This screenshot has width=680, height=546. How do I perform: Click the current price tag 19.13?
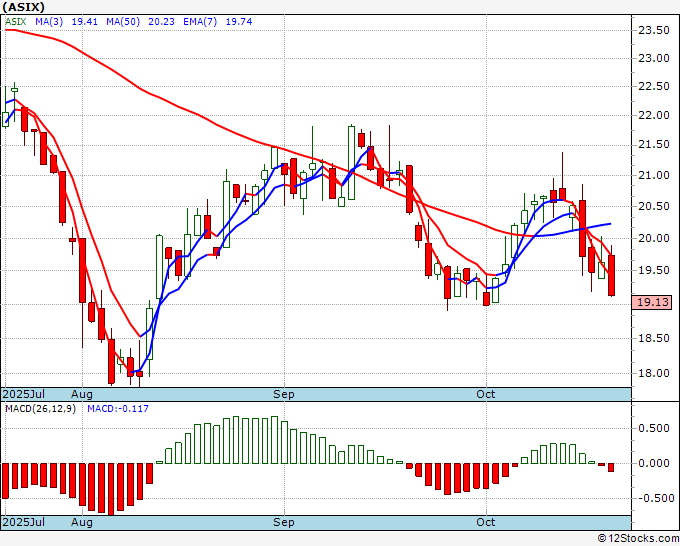click(x=652, y=302)
